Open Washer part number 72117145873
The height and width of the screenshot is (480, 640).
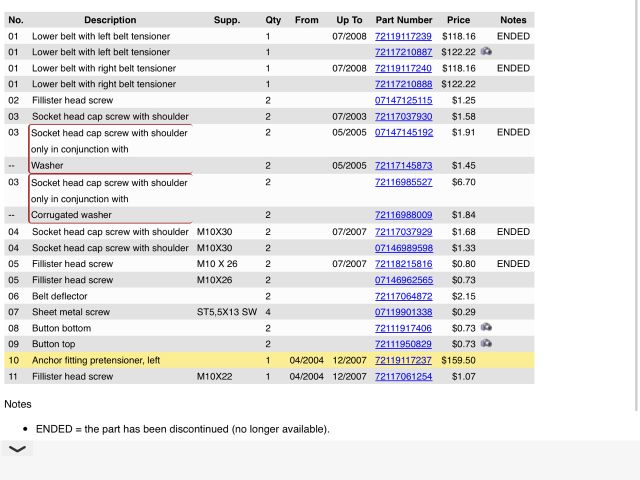click(x=403, y=165)
